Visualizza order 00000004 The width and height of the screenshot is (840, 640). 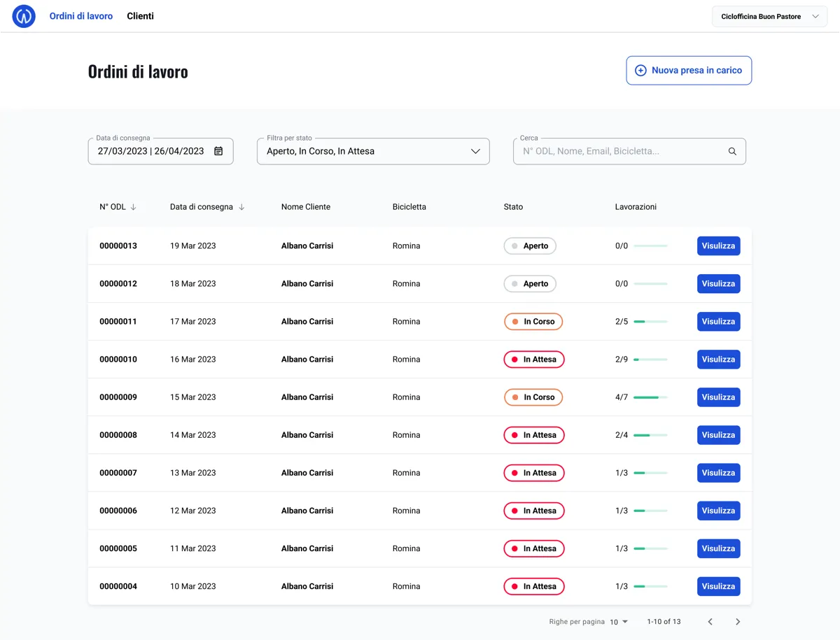(718, 586)
